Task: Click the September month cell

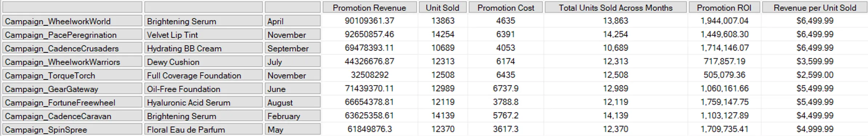Action: [293, 48]
